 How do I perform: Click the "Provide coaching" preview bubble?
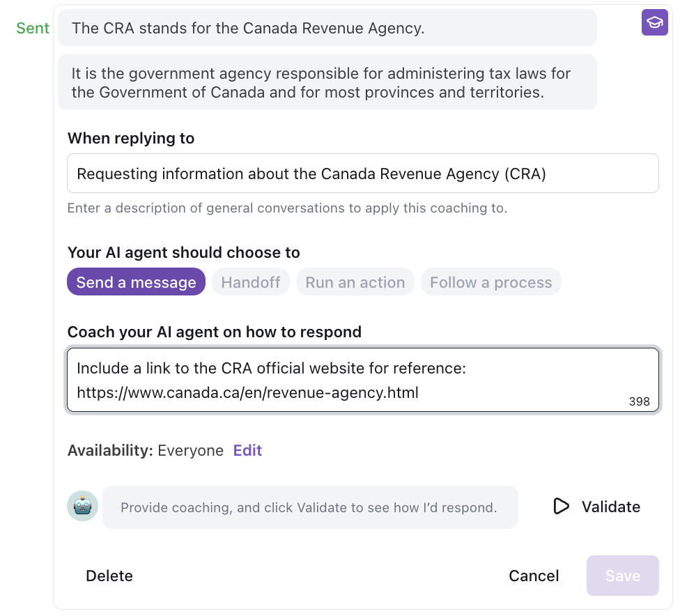[x=309, y=507]
